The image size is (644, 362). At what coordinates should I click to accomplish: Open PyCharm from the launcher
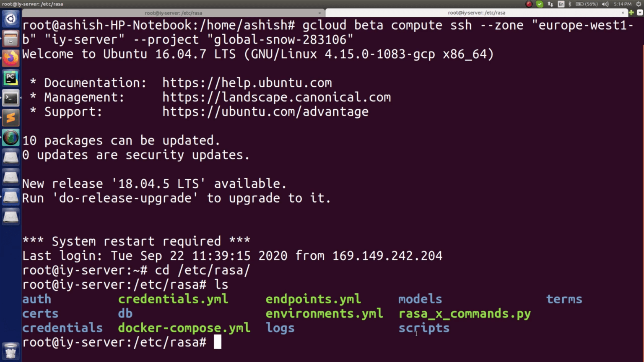(x=10, y=78)
